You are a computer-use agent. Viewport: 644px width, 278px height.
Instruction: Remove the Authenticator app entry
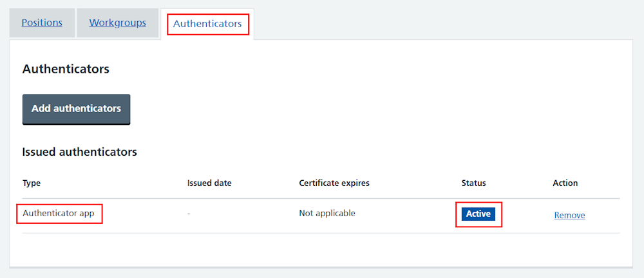click(x=569, y=215)
